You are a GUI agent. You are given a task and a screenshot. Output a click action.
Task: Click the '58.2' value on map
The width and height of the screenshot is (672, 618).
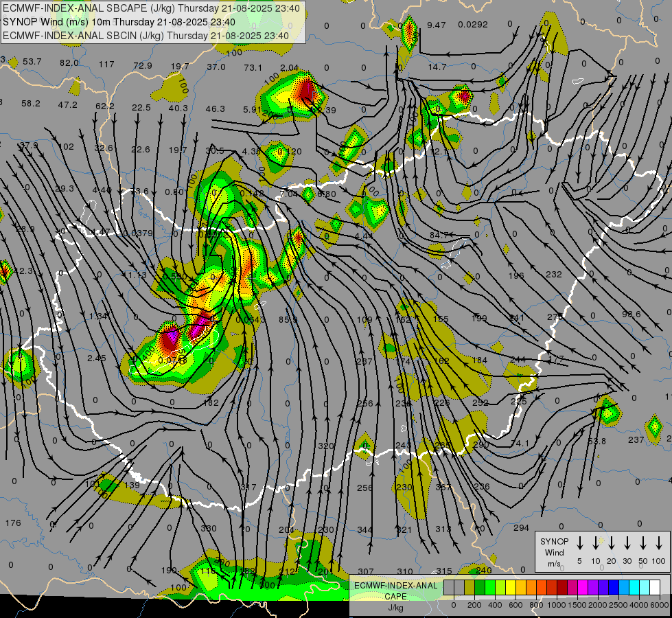[31, 104]
